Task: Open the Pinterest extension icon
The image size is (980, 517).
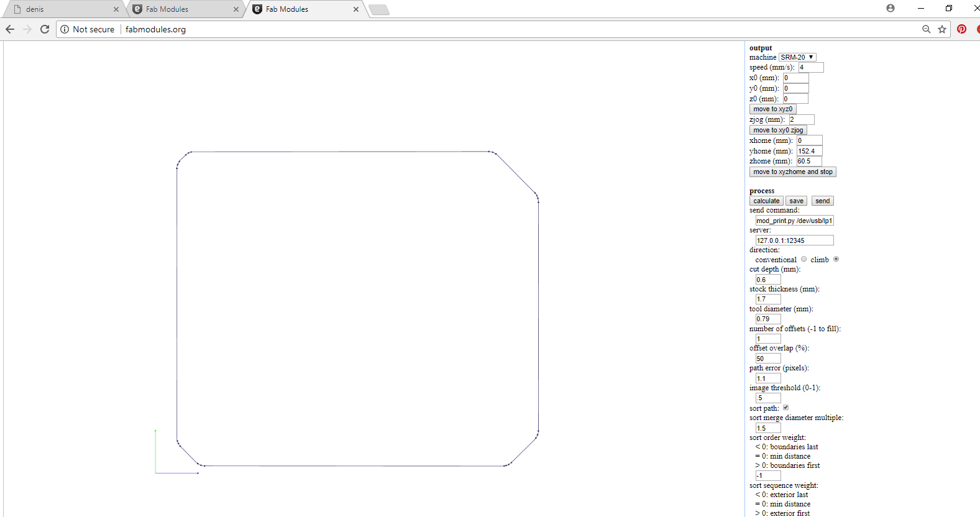Action: pyautogui.click(x=962, y=29)
